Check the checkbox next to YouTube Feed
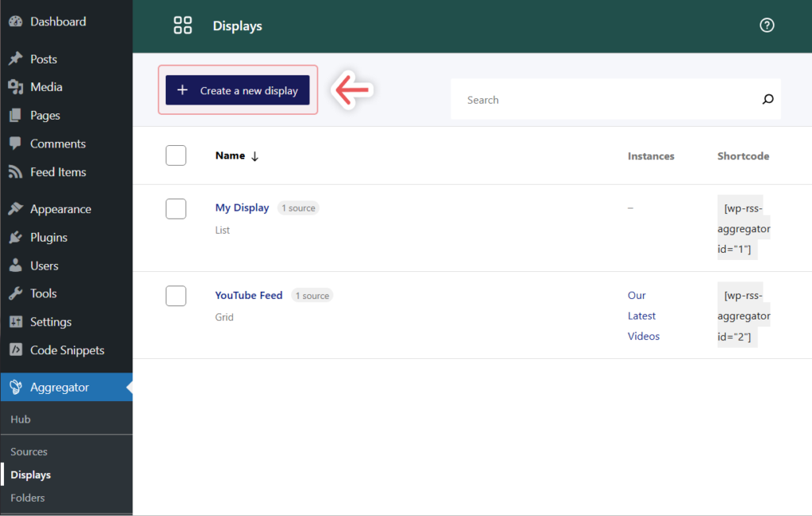The width and height of the screenshot is (812, 516). [175, 296]
